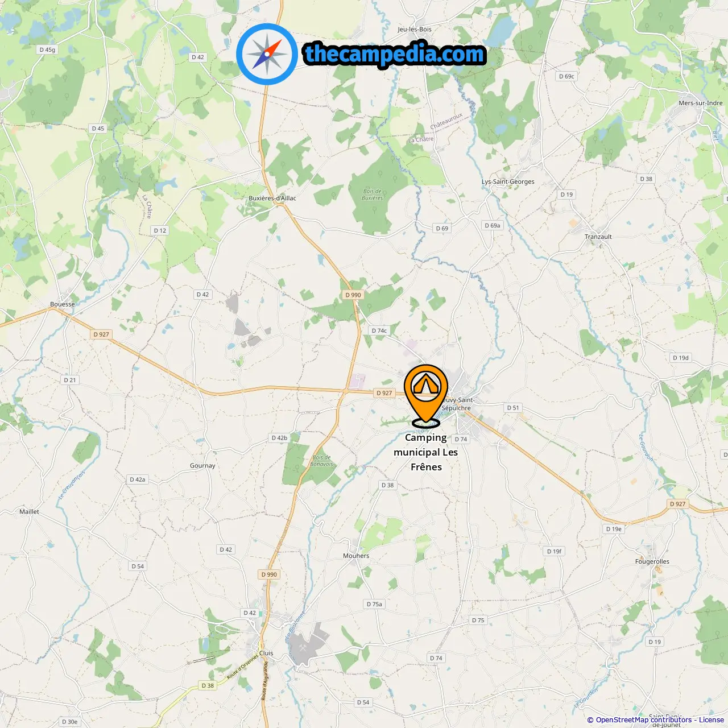Click the D 74c road shield

click(x=379, y=330)
